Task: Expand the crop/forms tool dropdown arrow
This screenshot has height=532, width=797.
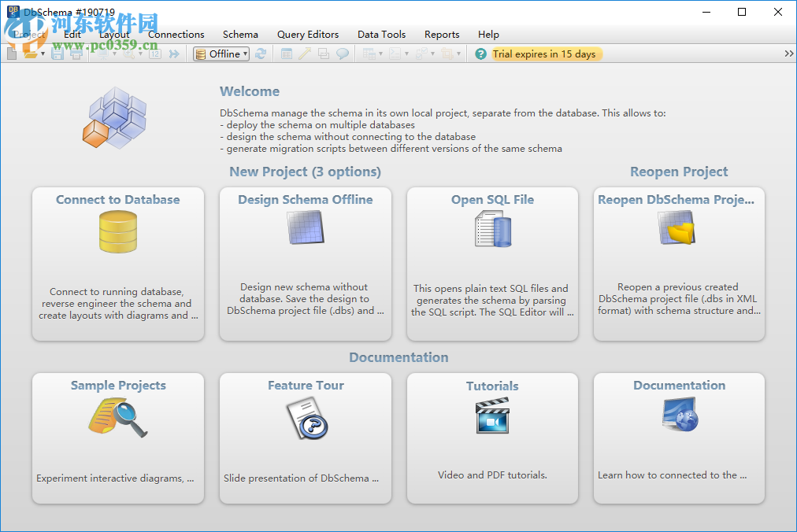Action: (458, 54)
